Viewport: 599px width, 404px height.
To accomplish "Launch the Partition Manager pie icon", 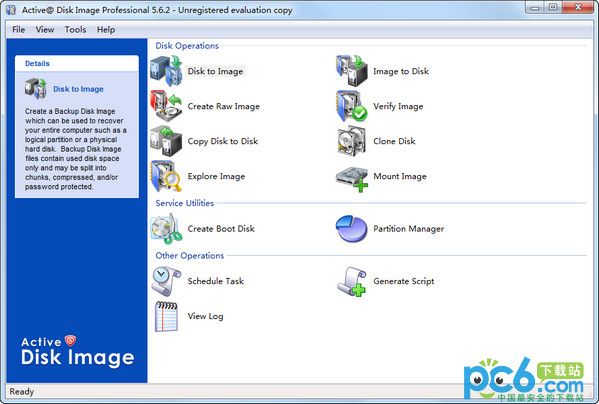I will 352,229.
